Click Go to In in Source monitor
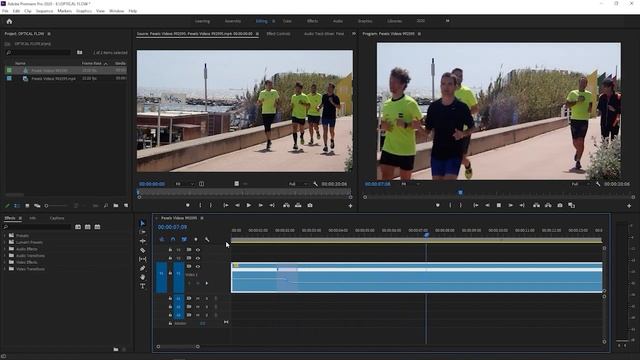This screenshot has height=360, width=640. pyautogui.click(x=226, y=205)
